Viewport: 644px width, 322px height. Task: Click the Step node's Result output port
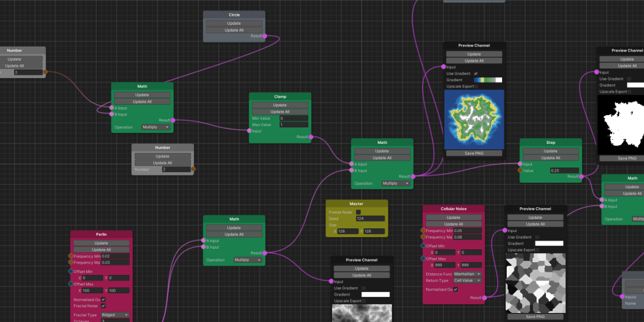point(582,177)
